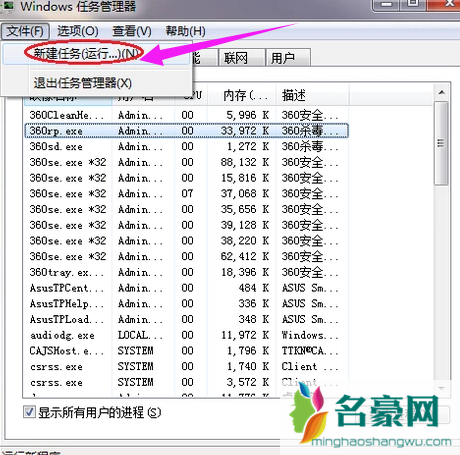Click the scrollbar up arrow
Viewport: 460px width, 455px height.
[x=442, y=92]
